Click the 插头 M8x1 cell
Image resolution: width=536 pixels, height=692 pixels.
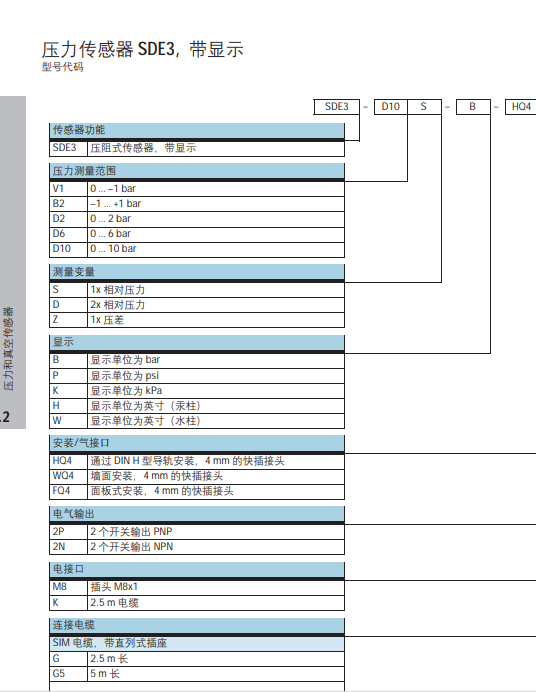(x=216, y=587)
